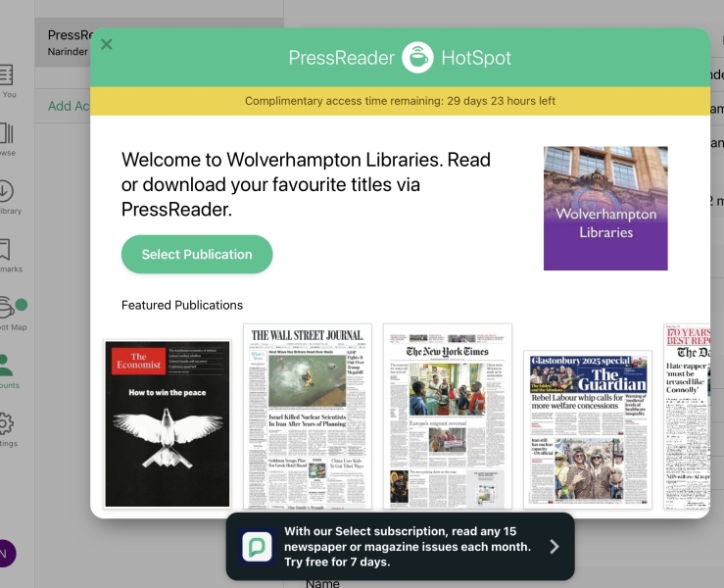Click the complimentary access time remaining banner
The height and width of the screenshot is (588, 724).
click(400, 101)
